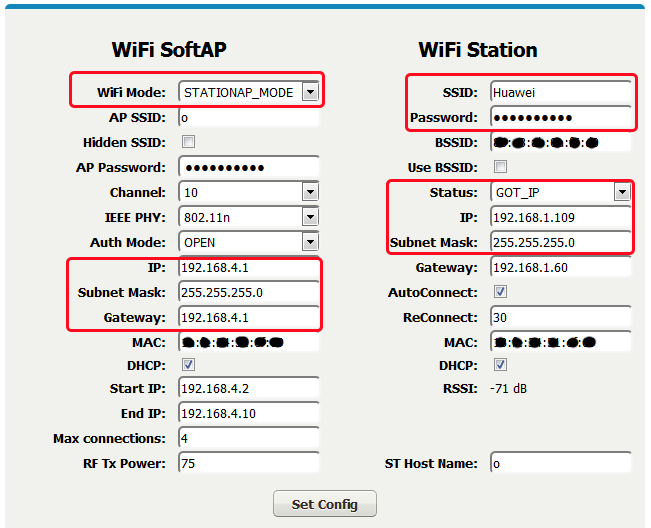Click the SoftAP Subnet Mask field
This screenshot has height=528, width=651.
pyautogui.click(x=249, y=292)
